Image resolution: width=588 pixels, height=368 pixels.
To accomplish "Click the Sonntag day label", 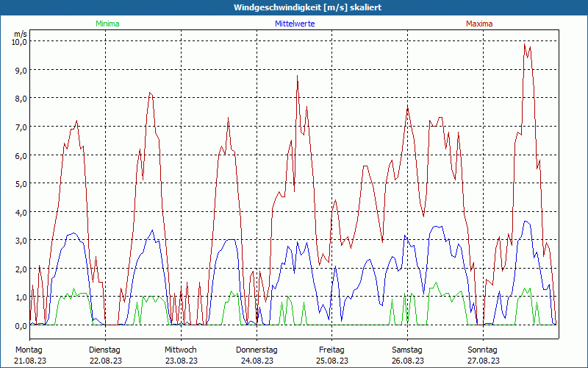I will [x=482, y=350].
